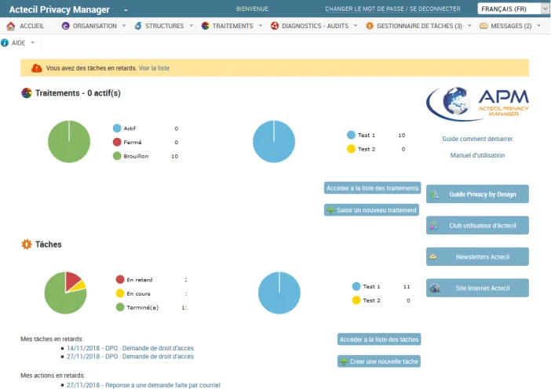This screenshot has height=392, width=551.
Task: Open the Traitements menu
Action: point(232,26)
